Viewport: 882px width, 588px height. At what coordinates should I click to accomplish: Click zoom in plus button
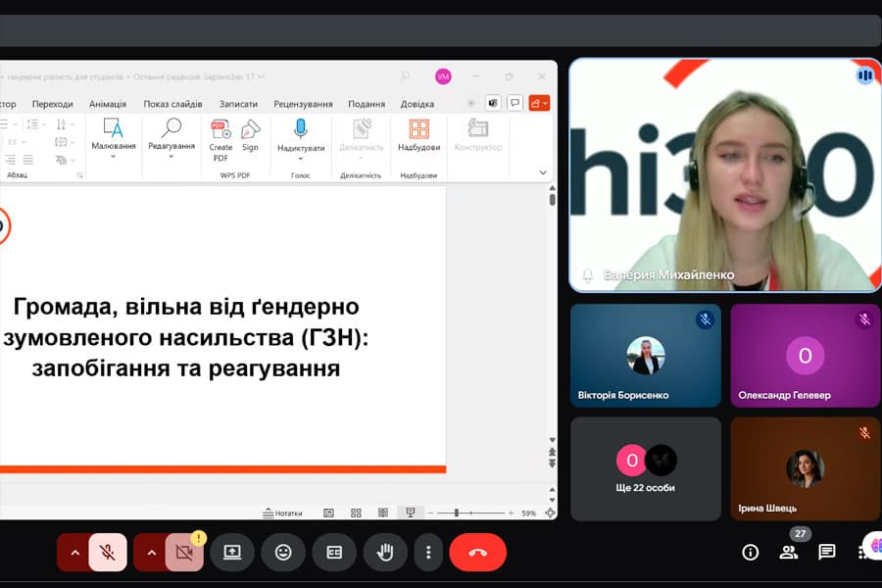point(511,513)
